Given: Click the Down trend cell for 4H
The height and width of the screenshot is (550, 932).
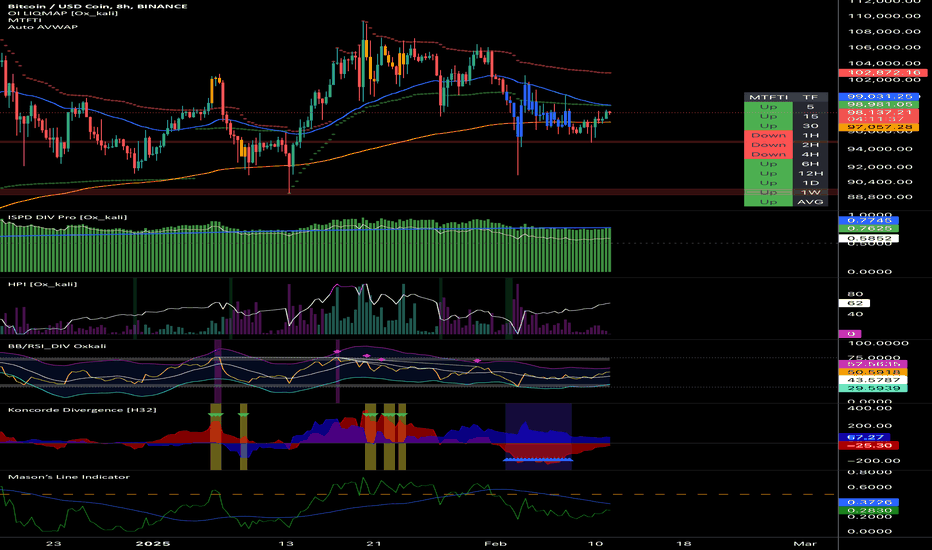Looking at the screenshot, I should [768, 154].
